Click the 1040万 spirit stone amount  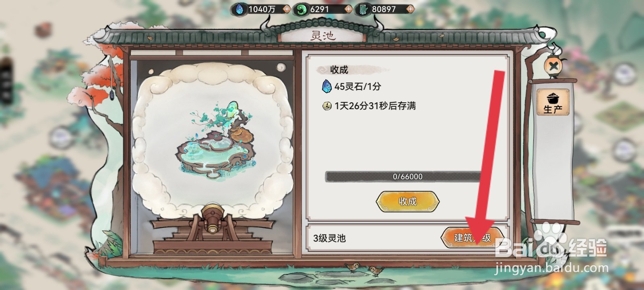(x=262, y=9)
